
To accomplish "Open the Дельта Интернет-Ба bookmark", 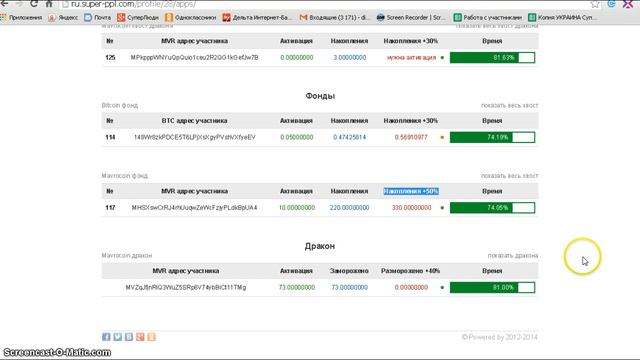I will tap(257, 18).
